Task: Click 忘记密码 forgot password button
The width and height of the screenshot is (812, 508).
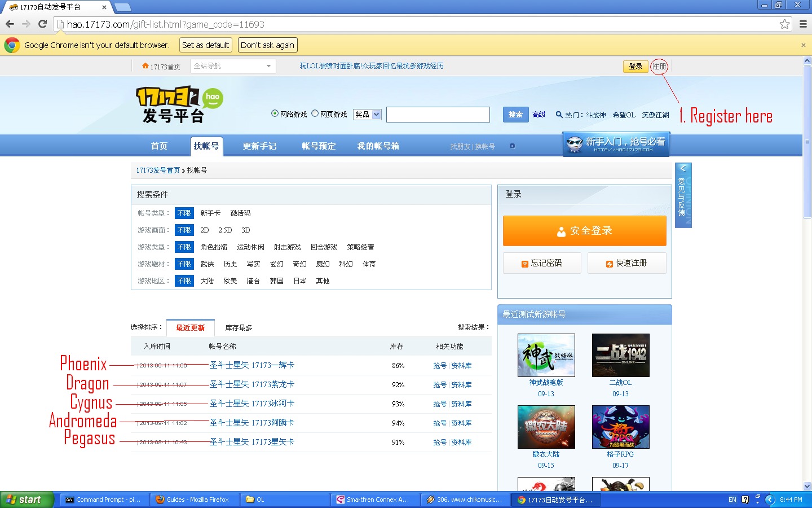Action: (x=542, y=263)
